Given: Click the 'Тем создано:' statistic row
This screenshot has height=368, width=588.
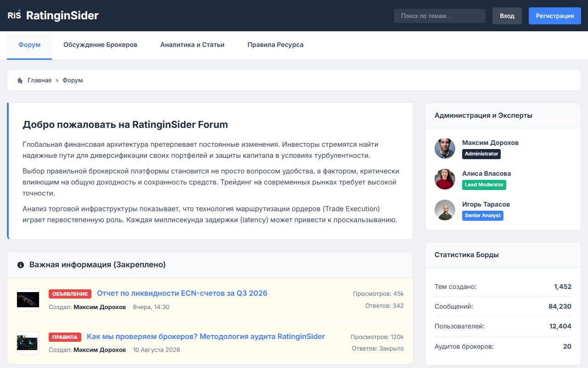Looking at the screenshot, I should pyautogui.click(x=503, y=287).
